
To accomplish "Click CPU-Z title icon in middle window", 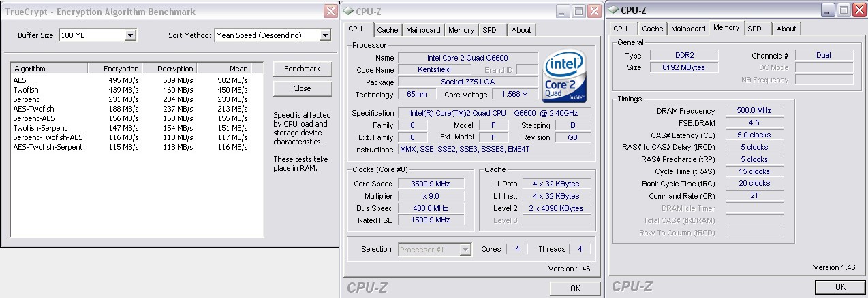I will pos(349,10).
